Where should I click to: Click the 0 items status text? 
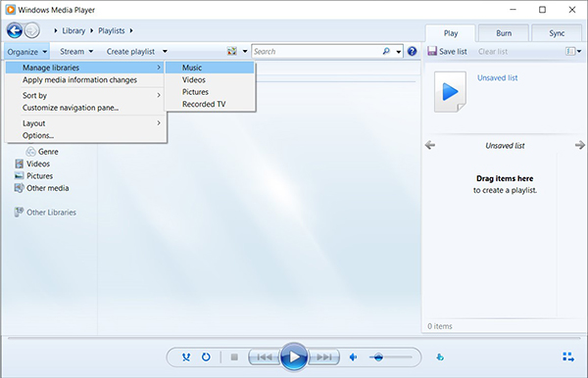[x=440, y=326]
